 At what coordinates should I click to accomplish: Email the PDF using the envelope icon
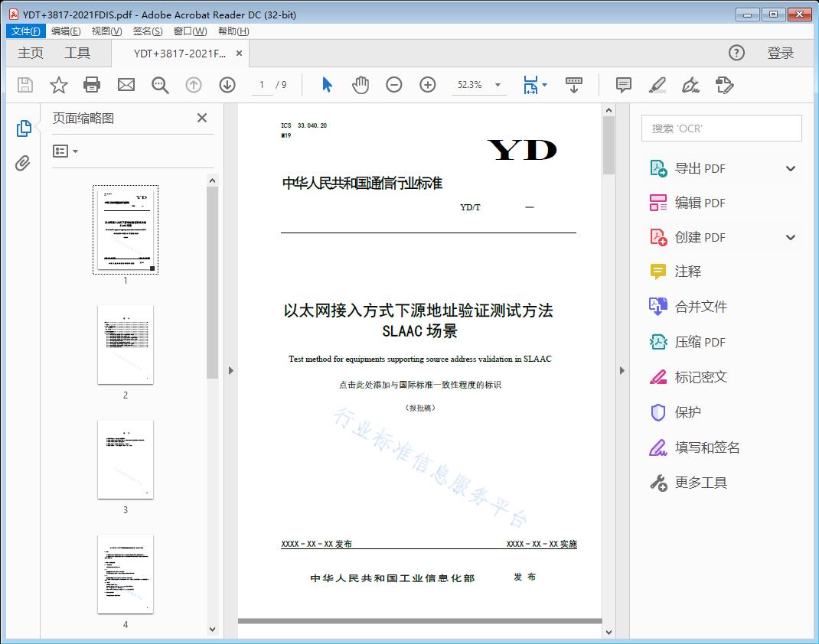(x=126, y=85)
